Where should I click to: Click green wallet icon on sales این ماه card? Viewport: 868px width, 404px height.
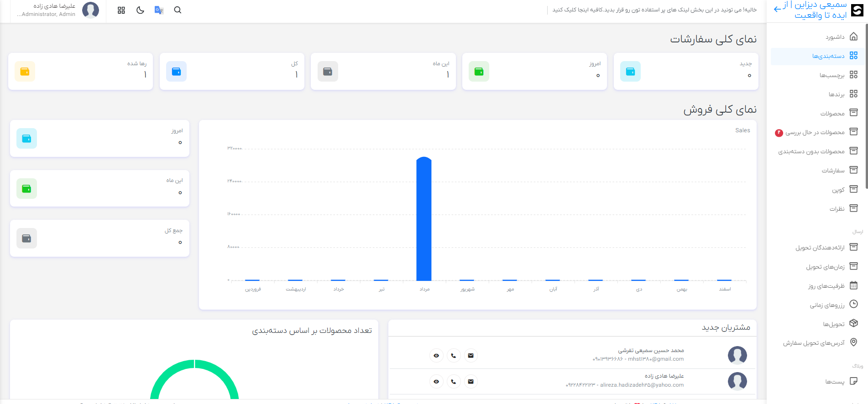pos(26,189)
